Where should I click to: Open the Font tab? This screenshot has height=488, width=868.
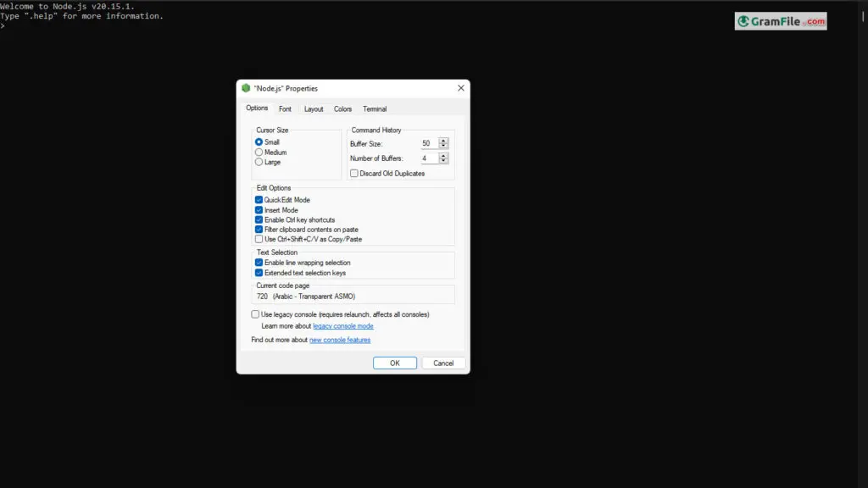click(285, 109)
